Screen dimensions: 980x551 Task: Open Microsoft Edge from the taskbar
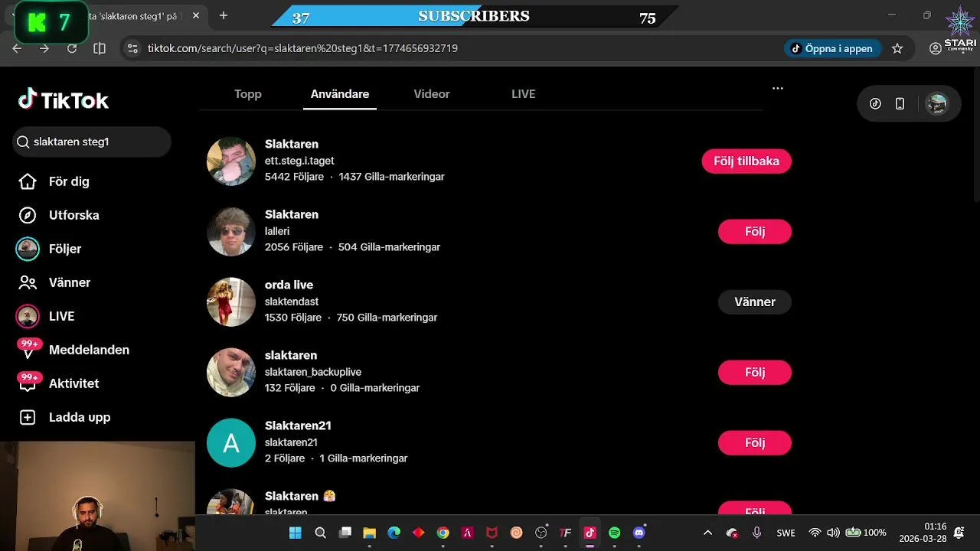pyautogui.click(x=394, y=533)
